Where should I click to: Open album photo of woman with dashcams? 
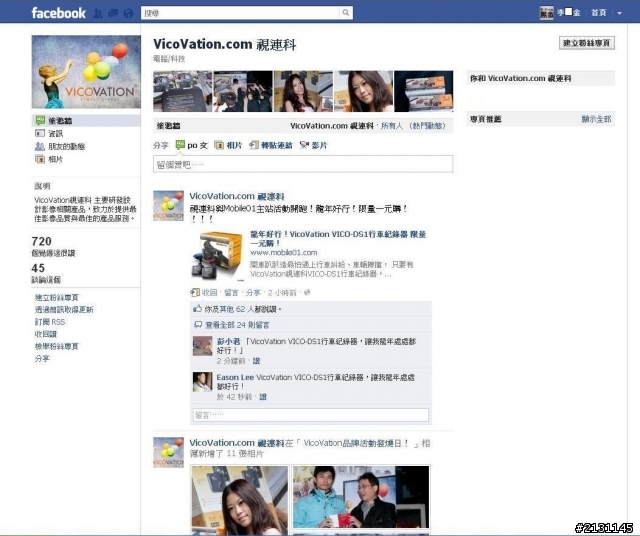[240, 500]
